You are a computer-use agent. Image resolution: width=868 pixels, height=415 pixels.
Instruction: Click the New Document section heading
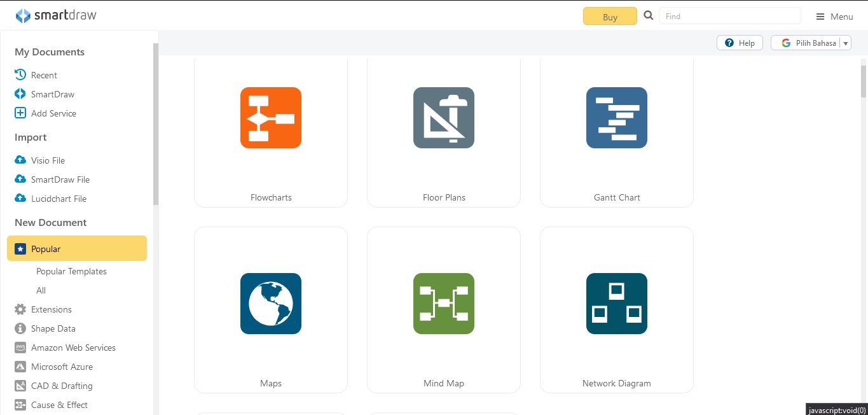51,223
